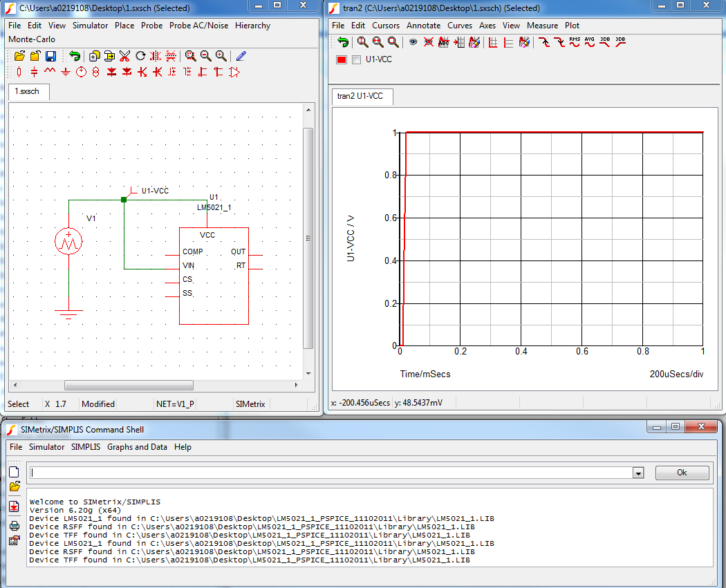Viewport: 726px width, 588px height.
Task: Open the Measure menu in graph window
Action: (542, 26)
